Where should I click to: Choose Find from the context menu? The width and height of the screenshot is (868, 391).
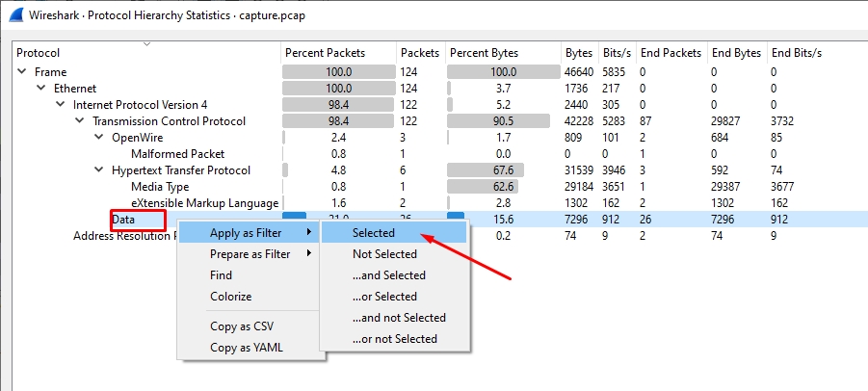pos(222,275)
